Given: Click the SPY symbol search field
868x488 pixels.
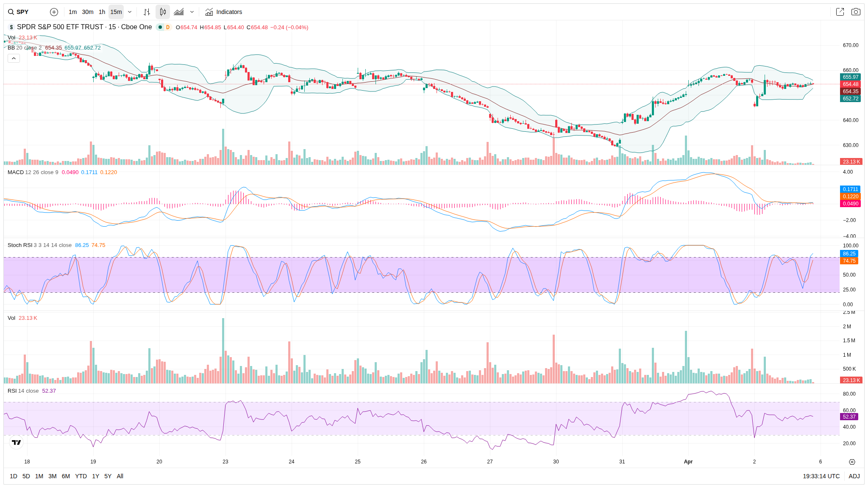Looking at the screenshot, I should coord(23,12).
